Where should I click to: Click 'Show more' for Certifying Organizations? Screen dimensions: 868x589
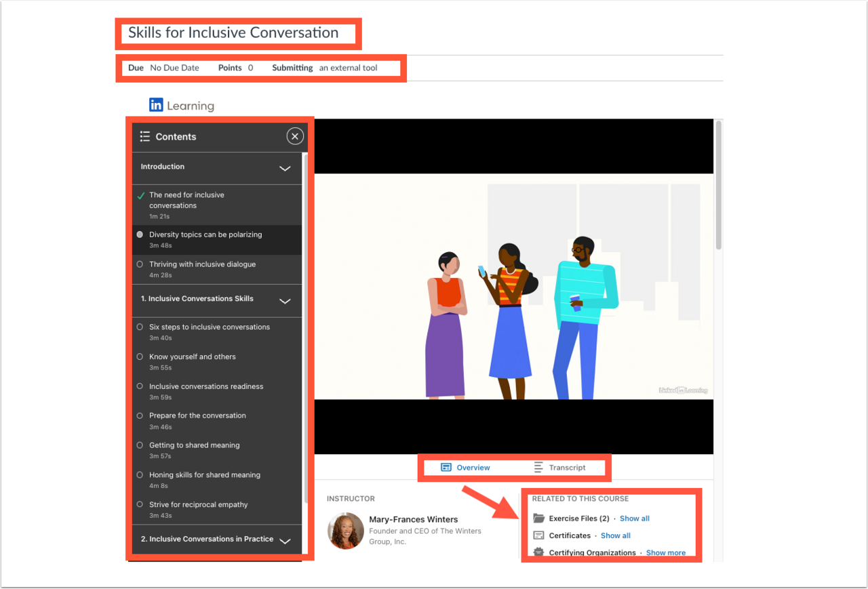click(x=665, y=552)
